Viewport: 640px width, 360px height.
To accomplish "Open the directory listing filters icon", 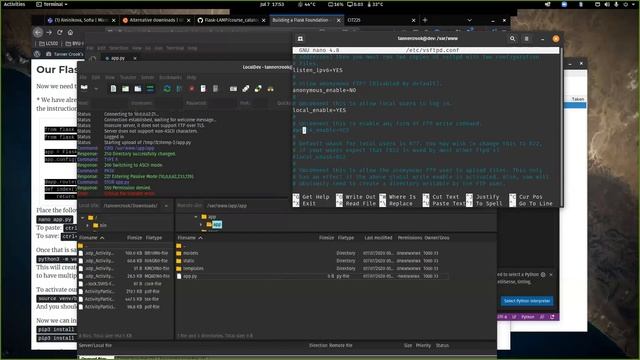I will 233,89.
